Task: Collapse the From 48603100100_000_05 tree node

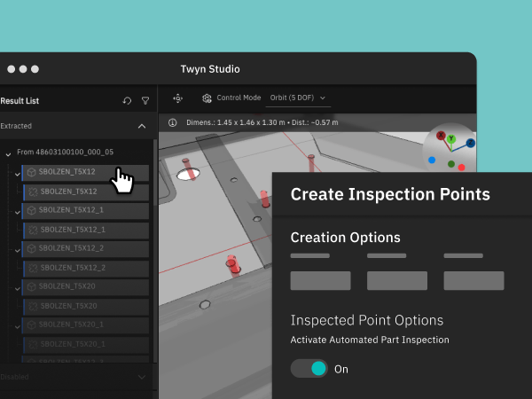Action: 9,153
